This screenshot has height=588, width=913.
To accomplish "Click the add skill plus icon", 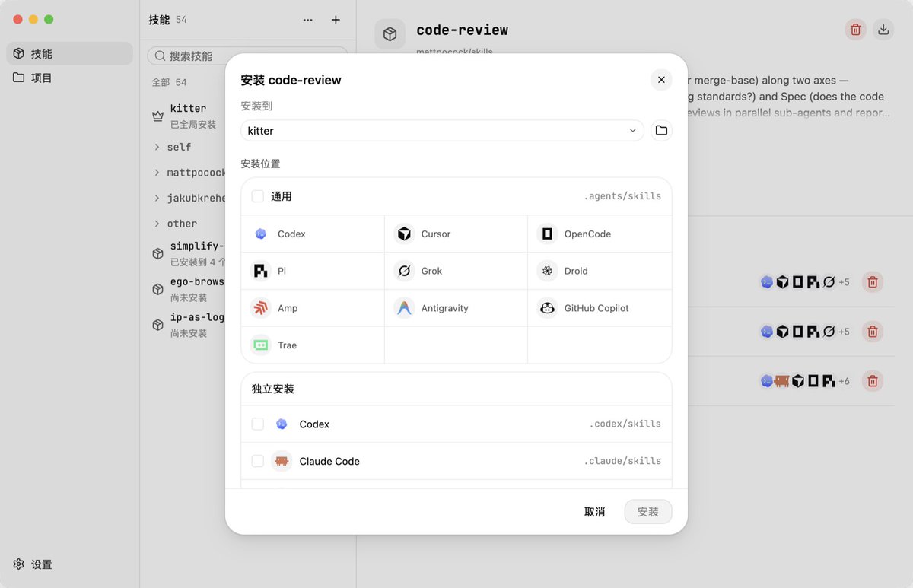I will click(x=336, y=20).
